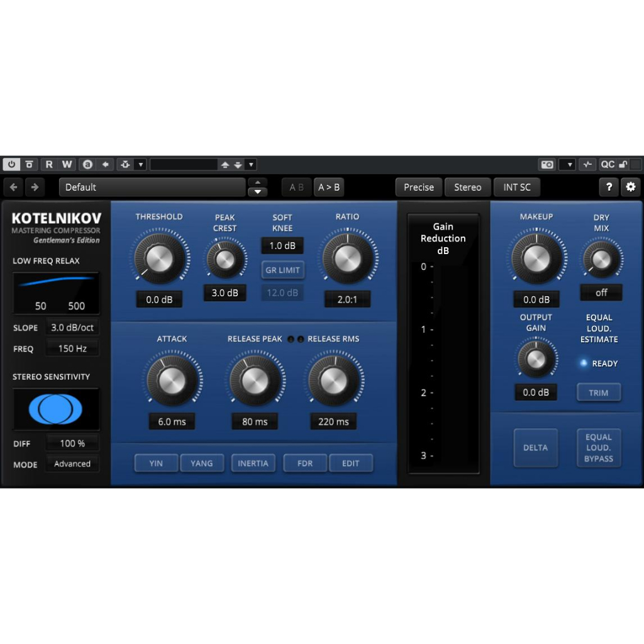Click the Peak Crest 3.0 dB value
Screen dimensions: 644x644
(225, 293)
